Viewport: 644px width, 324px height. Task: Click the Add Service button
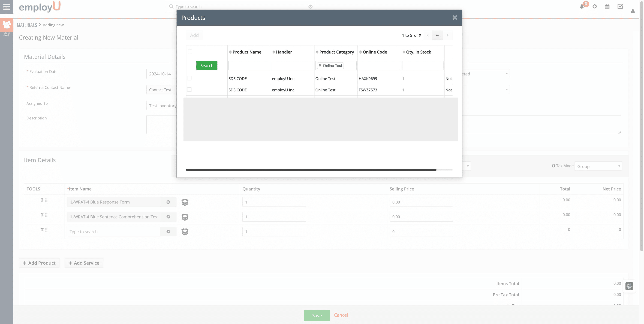coord(84,263)
